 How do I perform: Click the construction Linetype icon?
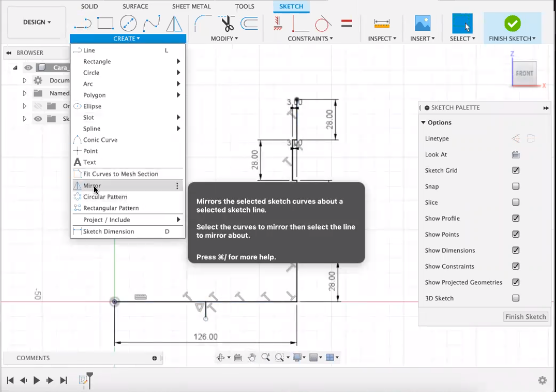point(515,138)
